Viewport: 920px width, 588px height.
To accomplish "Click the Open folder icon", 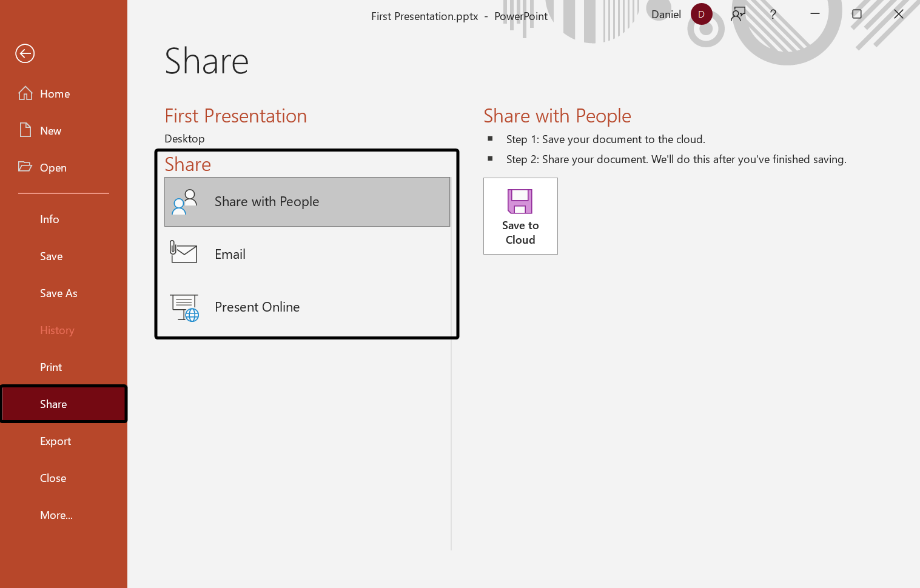I will 25,167.
